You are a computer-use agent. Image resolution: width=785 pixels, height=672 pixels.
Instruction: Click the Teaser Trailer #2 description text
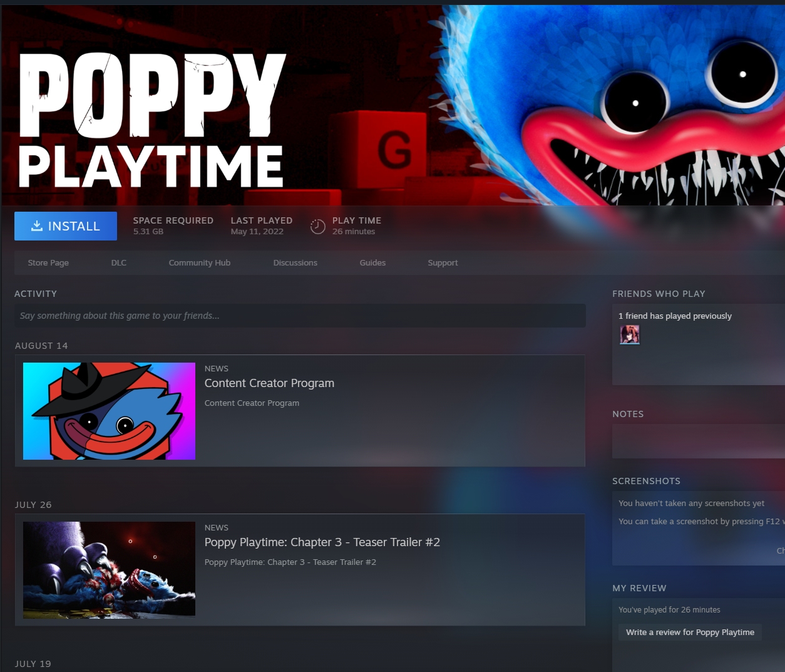tap(290, 562)
